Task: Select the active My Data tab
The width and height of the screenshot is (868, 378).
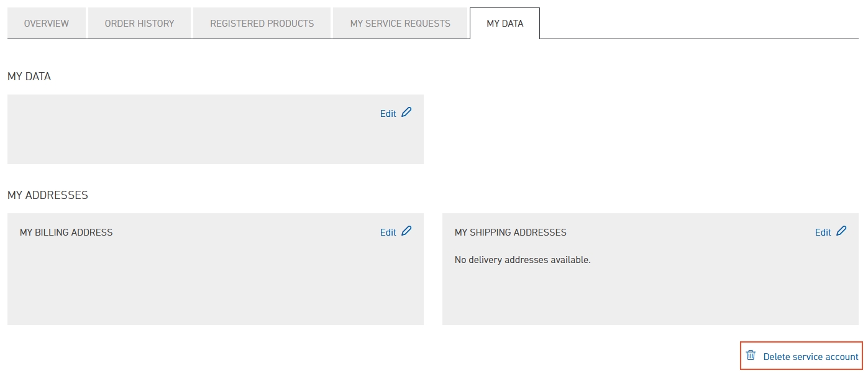Action: point(505,24)
